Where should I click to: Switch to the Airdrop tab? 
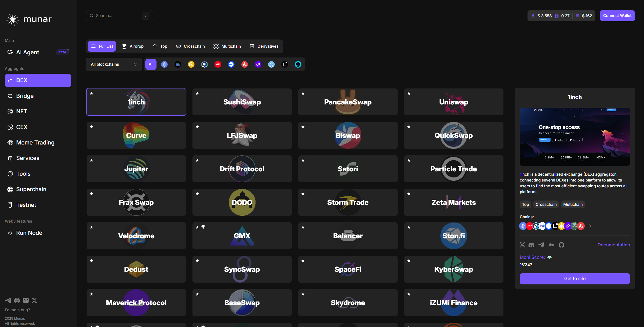coord(133,46)
